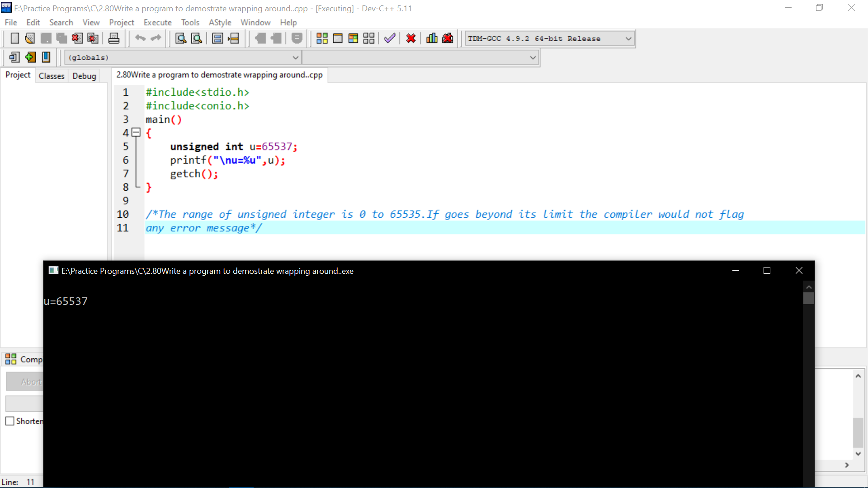Click the New file toolbar icon
The height and width of the screenshot is (488, 868).
point(14,38)
